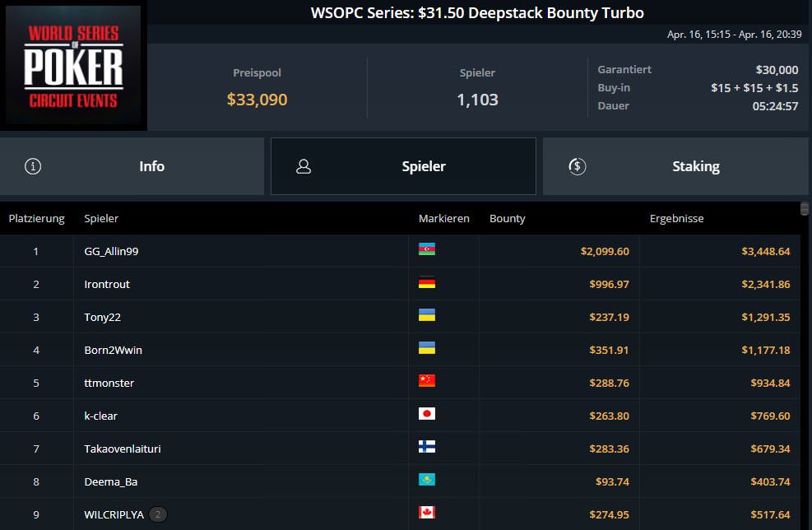Viewport: 812px width, 530px height.
Task: Click GG_Allin99's Azerbaijan flag
Action: [x=427, y=249]
